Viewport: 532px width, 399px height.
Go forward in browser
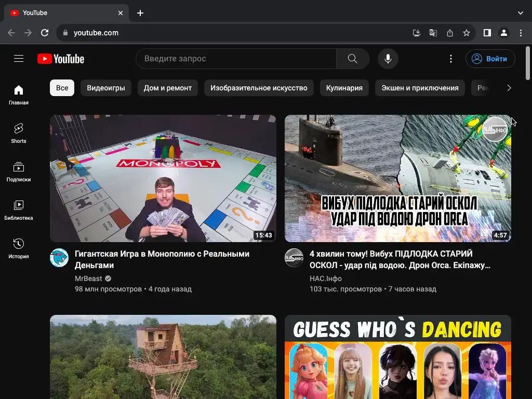28,33
